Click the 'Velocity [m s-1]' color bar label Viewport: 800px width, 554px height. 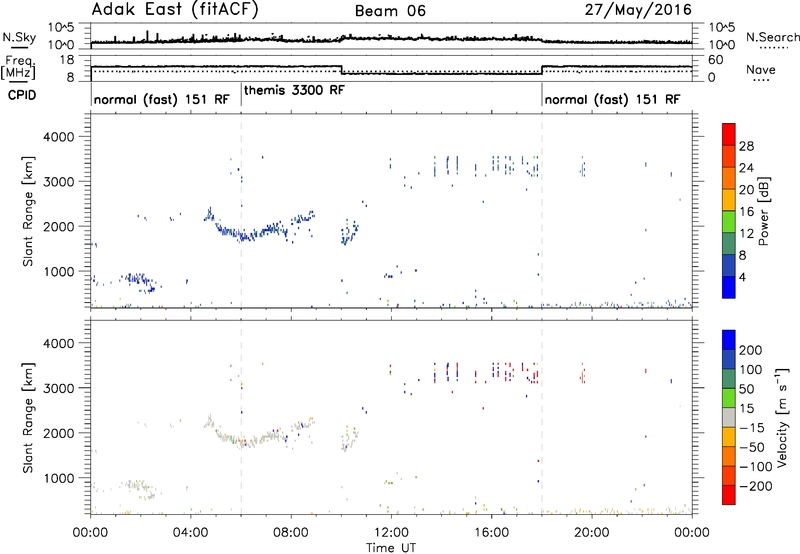(782, 417)
